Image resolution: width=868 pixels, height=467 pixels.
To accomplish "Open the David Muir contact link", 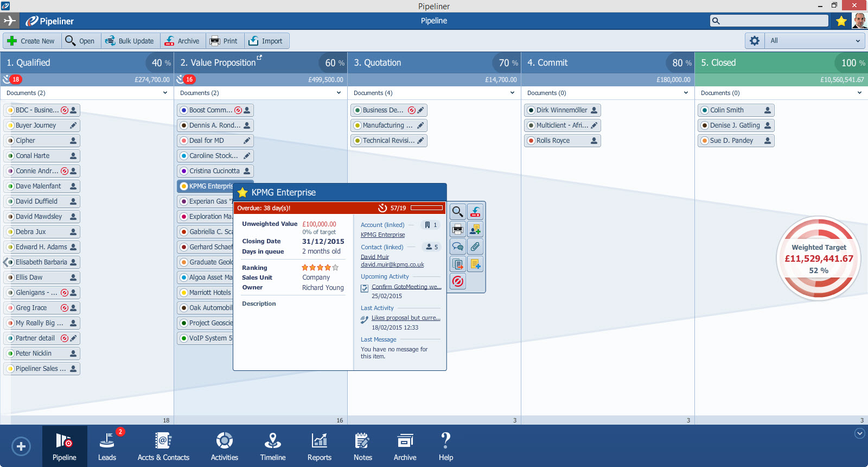I will point(375,257).
